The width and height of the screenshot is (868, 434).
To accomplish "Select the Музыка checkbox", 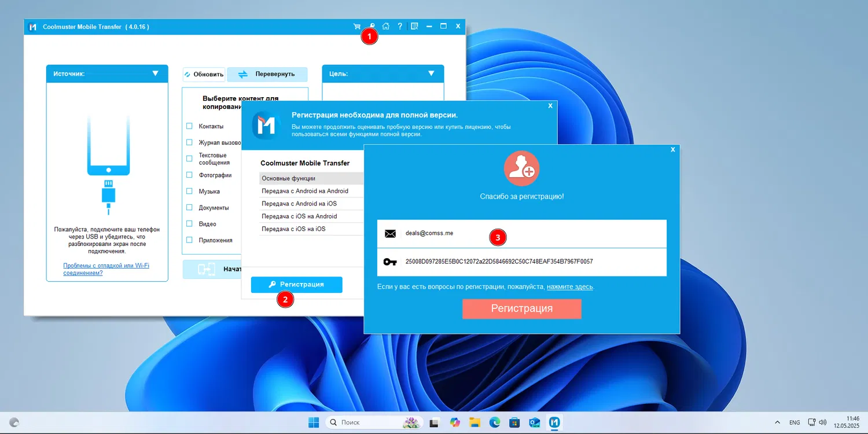I will [189, 191].
